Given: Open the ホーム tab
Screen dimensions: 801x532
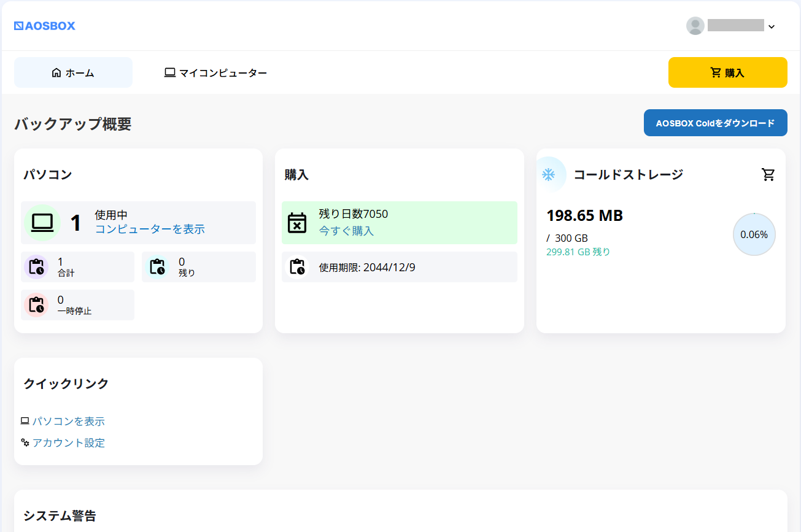Looking at the screenshot, I should pos(73,73).
